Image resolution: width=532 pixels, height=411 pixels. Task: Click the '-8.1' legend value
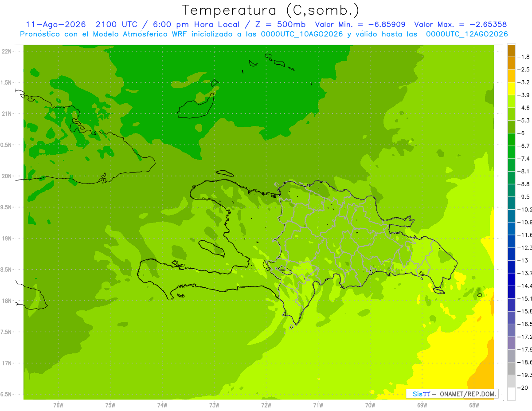pos(524,171)
